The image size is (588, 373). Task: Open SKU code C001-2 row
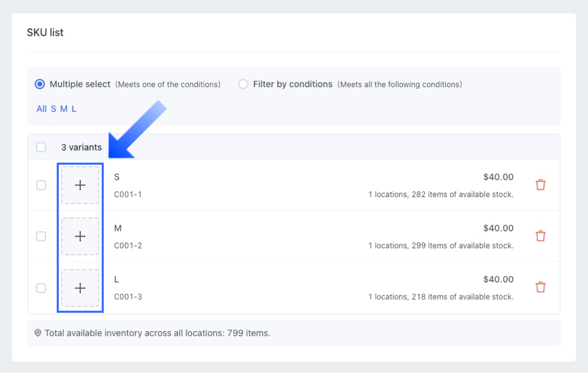[128, 246]
